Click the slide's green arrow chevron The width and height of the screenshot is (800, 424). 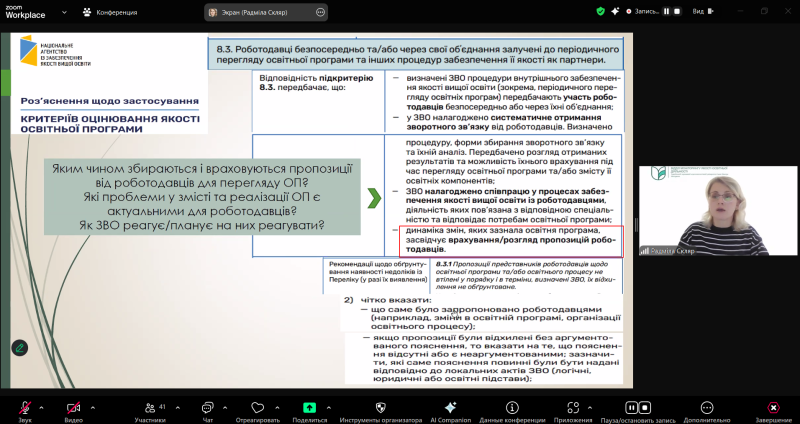(374, 198)
